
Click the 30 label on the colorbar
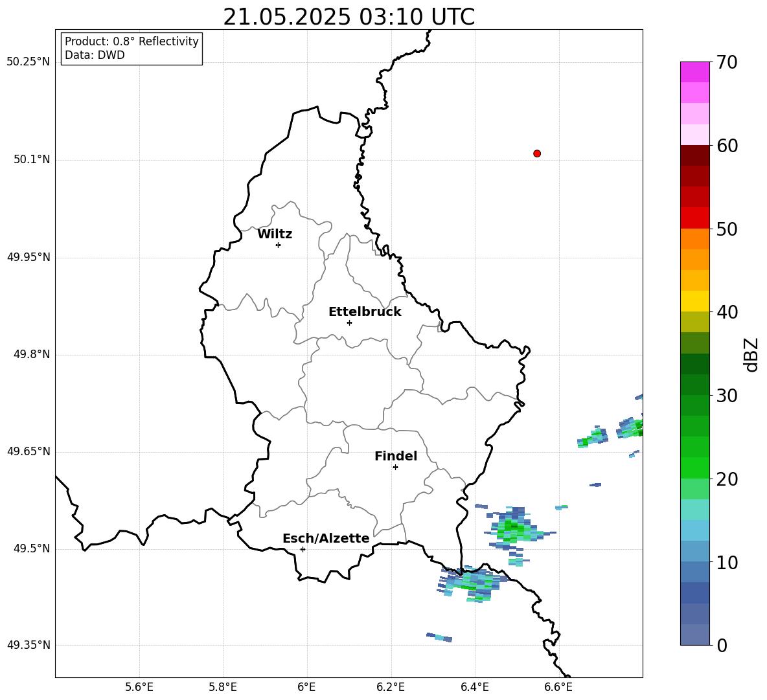727,396
